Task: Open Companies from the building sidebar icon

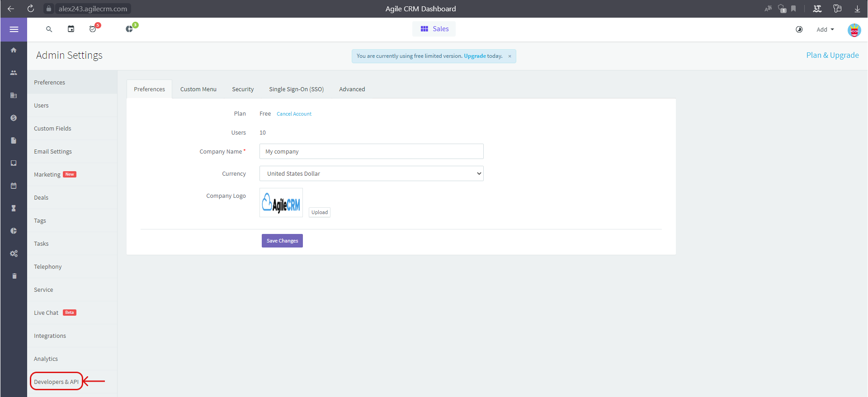Action: pyautogui.click(x=14, y=95)
